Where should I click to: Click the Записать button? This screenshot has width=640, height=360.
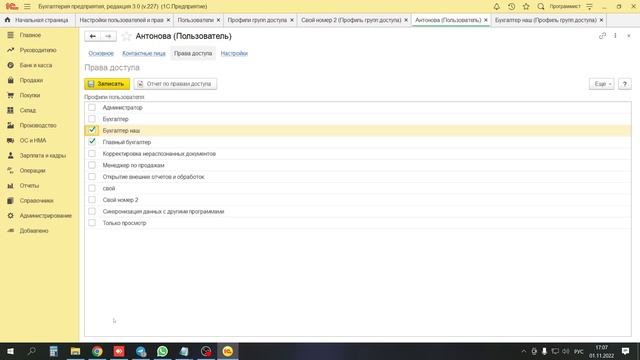pos(107,84)
